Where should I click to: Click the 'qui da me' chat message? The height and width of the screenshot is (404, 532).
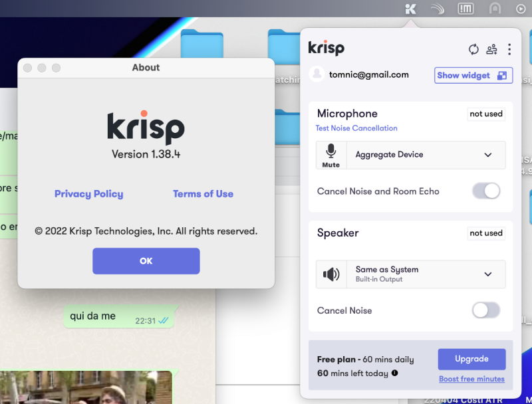[119, 316]
